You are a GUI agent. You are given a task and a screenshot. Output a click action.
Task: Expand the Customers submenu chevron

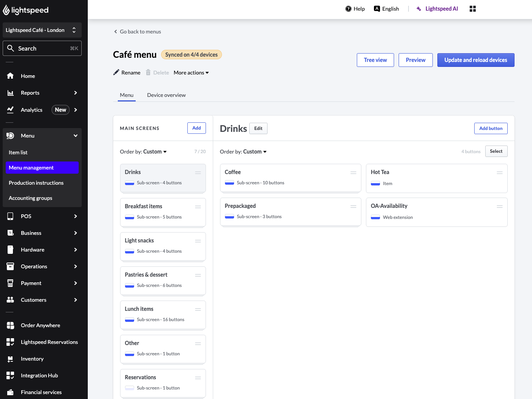(76, 300)
